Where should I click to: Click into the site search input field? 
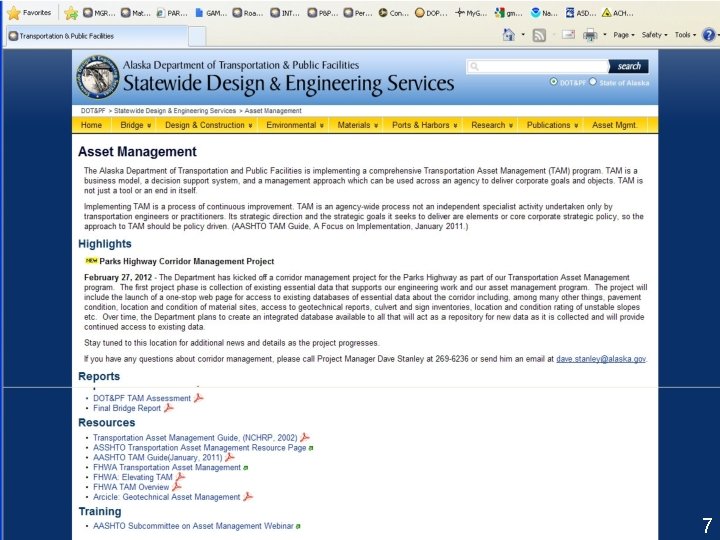[x=537, y=67]
